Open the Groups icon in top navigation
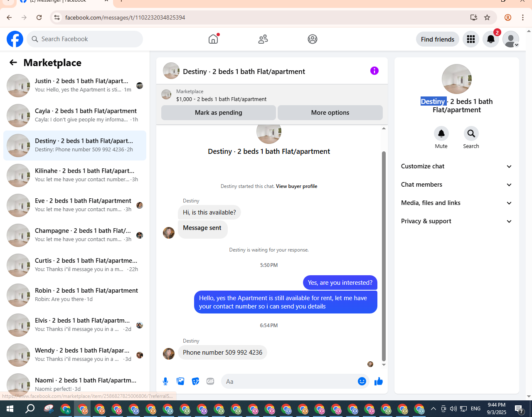This screenshot has height=417, width=532. [313, 39]
